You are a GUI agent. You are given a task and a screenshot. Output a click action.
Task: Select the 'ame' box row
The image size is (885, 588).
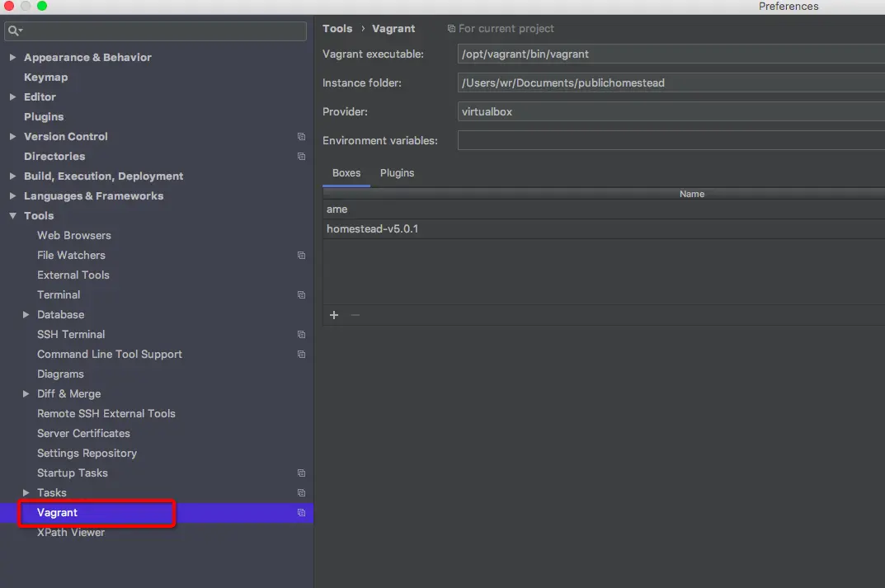pos(604,209)
